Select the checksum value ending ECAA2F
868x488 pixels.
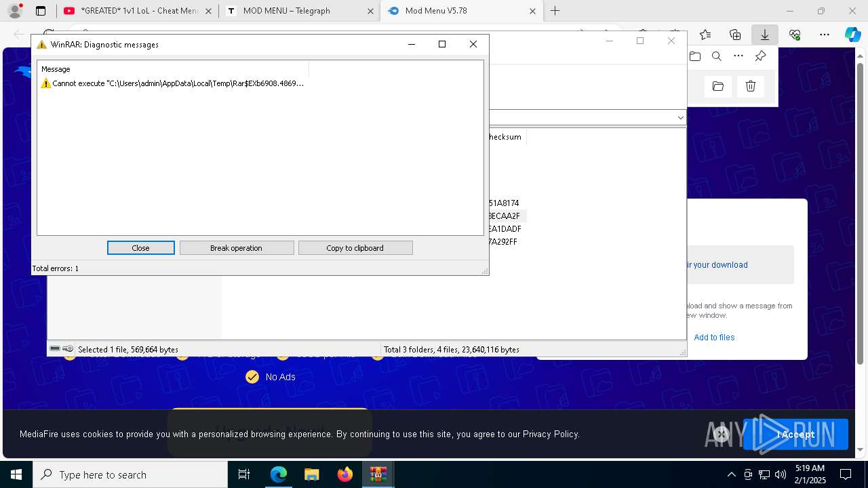(504, 216)
